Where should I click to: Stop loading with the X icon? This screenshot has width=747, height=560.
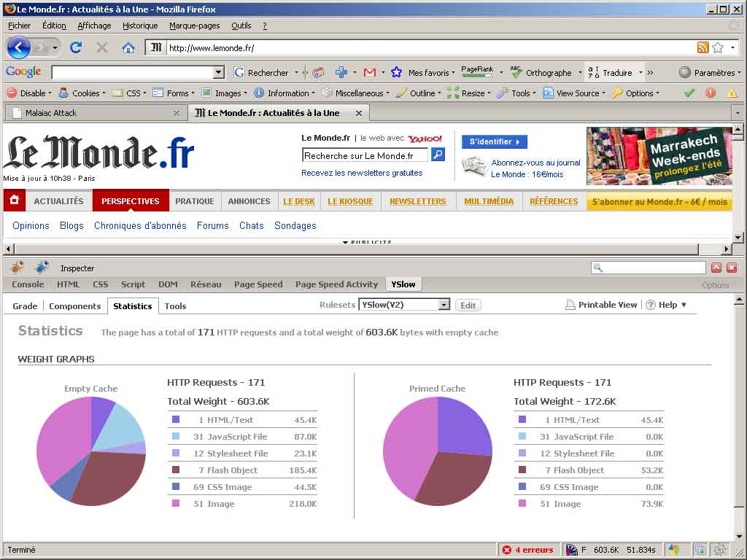click(x=101, y=47)
